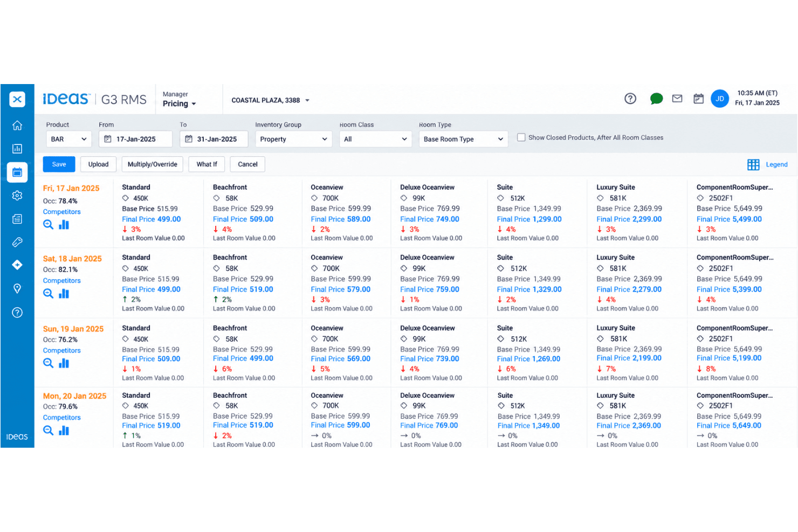Select the calendar pricing sidebar icon
Image resolution: width=798 pixels, height=532 pixels.
click(17, 172)
